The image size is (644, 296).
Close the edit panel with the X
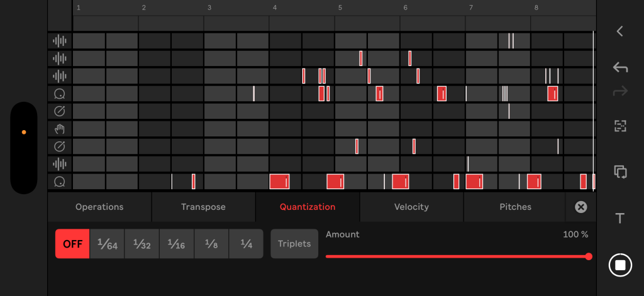pyautogui.click(x=580, y=207)
